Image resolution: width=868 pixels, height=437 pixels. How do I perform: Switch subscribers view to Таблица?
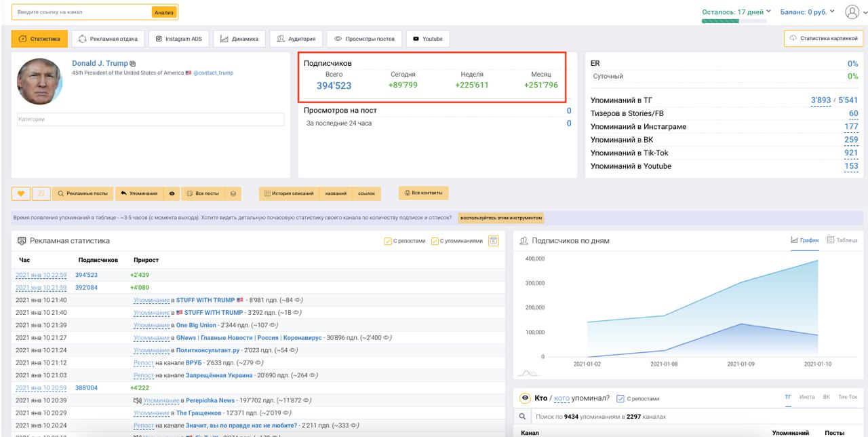[x=843, y=241]
